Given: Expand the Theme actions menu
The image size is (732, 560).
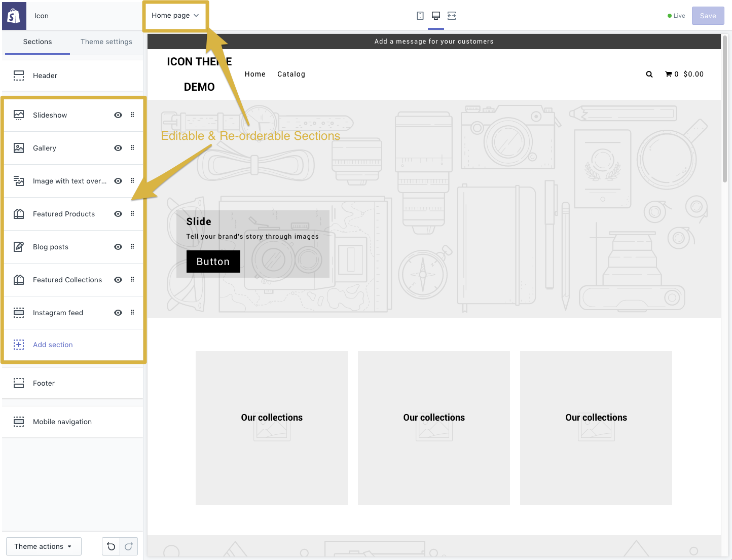Looking at the screenshot, I should pos(43,546).
